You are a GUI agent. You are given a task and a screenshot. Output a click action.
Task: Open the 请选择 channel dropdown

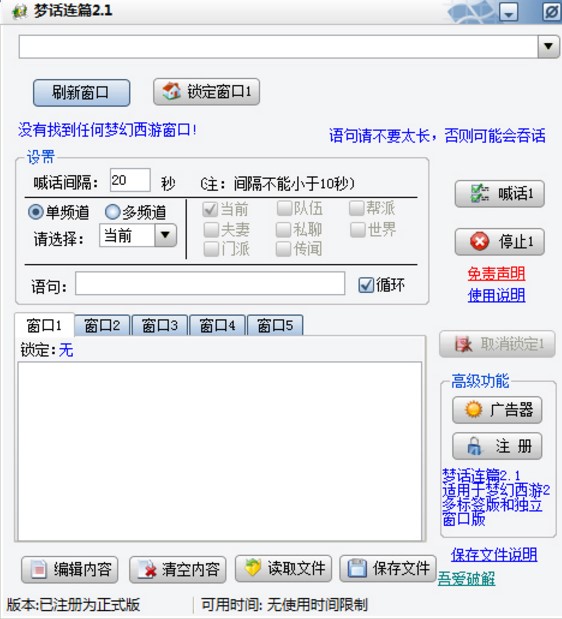click(138, 236)
